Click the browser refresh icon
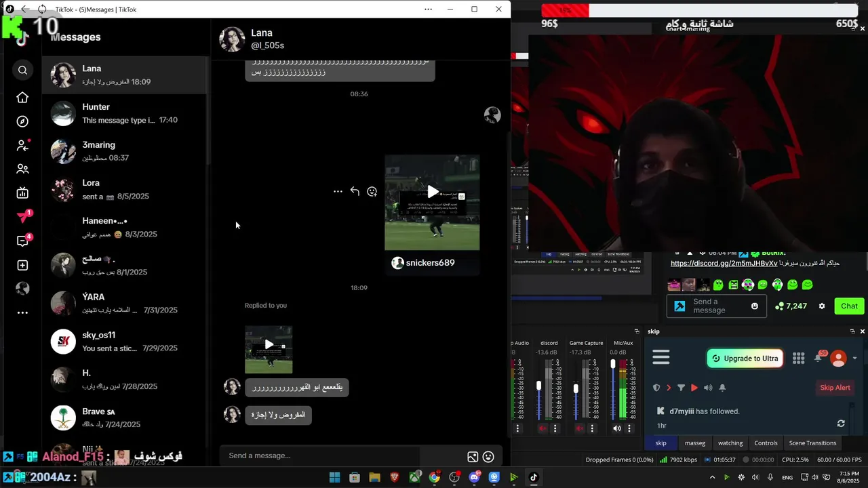 coord(42,9)
